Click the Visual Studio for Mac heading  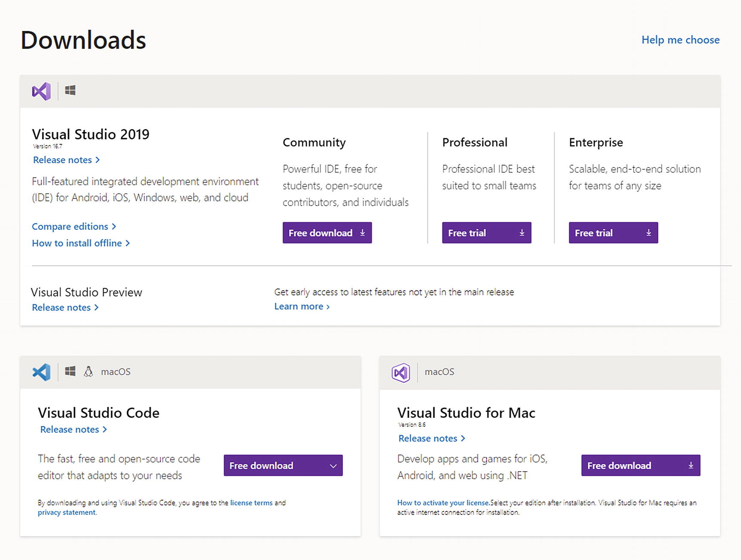[466, 413]
